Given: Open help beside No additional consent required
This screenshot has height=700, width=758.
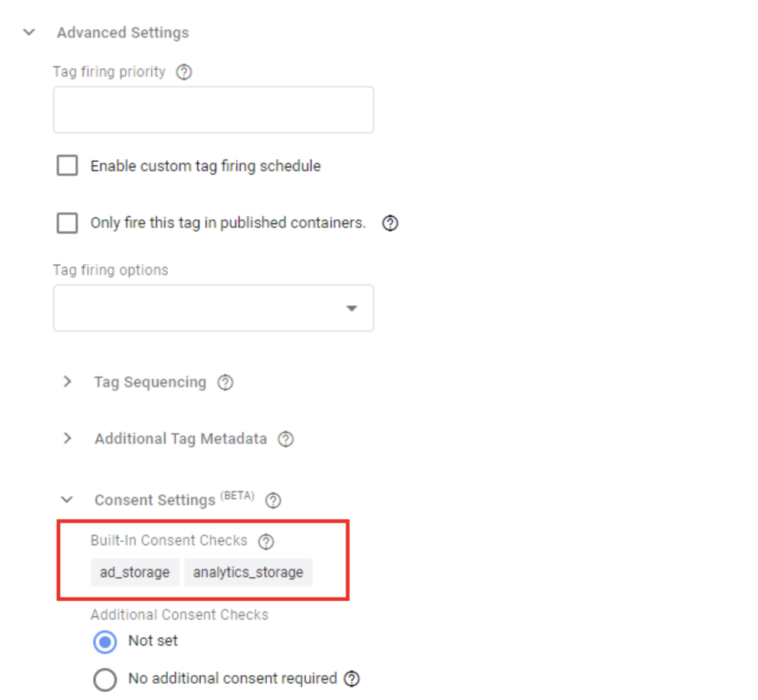Looking at the screenshot, I should tap(352, 679).
